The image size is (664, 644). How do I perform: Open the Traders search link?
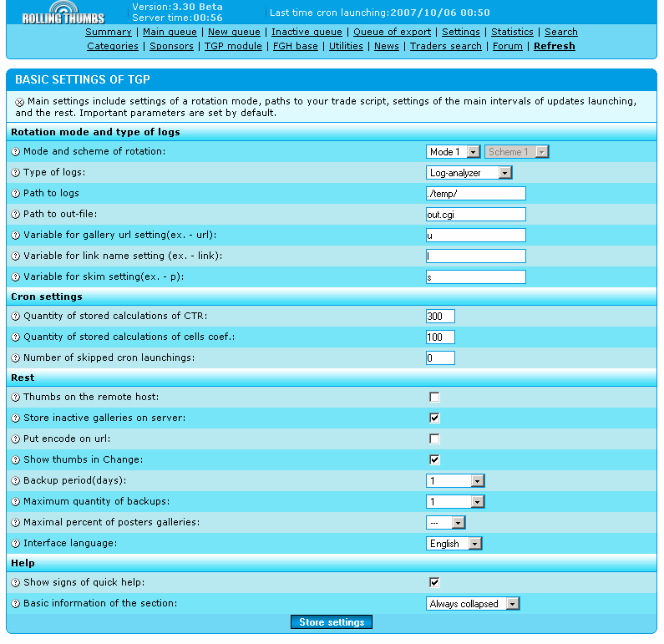[x=446, y=46]
